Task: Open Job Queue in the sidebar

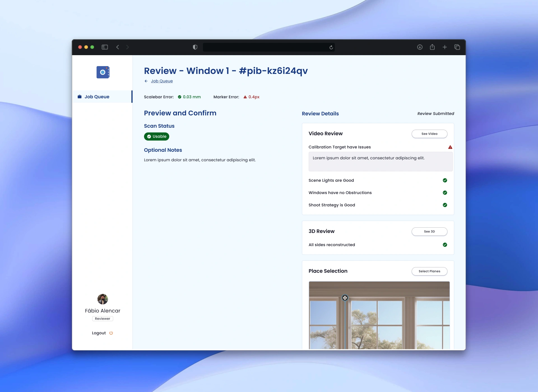Action: 97,97
